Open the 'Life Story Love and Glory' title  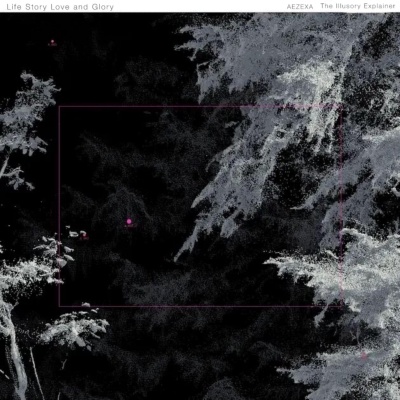60,7
